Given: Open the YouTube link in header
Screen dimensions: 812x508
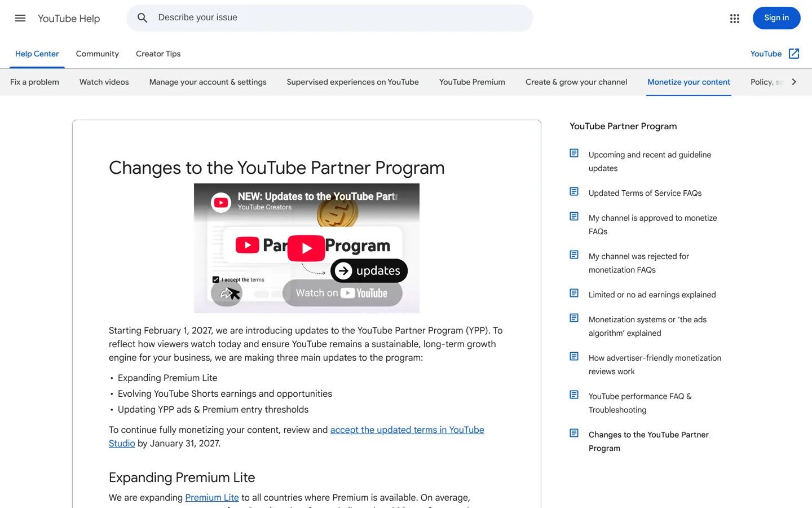Looking at the screenshot, I should point(766,54).
